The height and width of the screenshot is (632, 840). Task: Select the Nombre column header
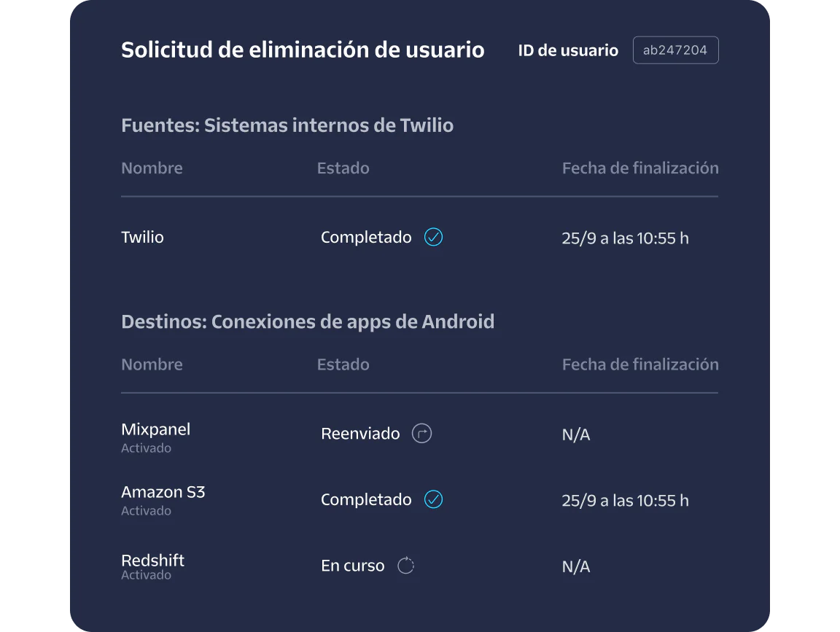tap(152, 168)
